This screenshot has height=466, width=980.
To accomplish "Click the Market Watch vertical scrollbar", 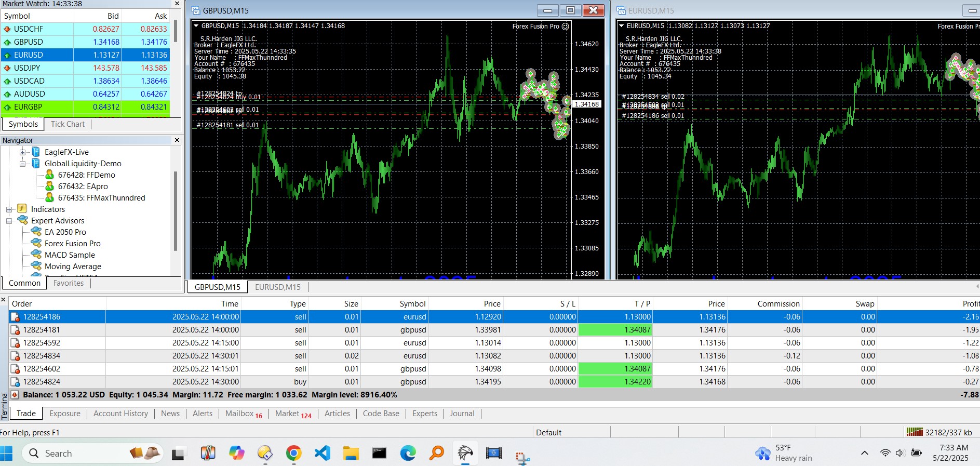I will tap(176, 31).
